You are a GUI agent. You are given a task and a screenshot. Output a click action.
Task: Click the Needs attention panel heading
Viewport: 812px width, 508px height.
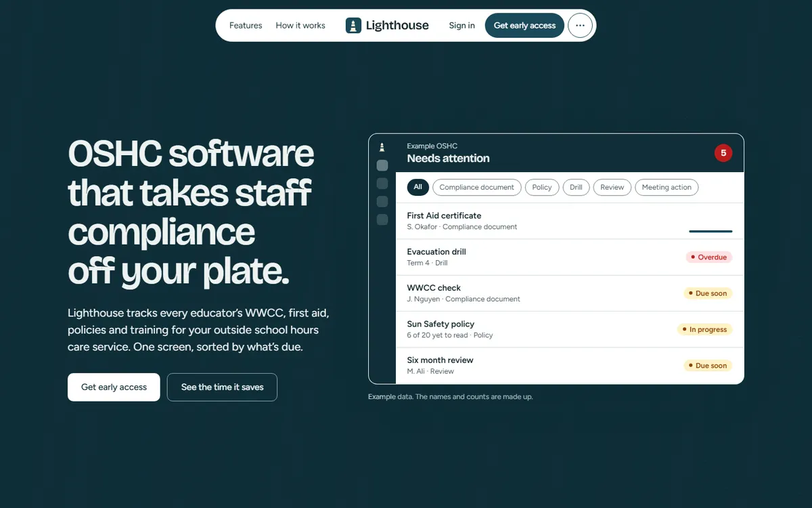tap(448, 158)
